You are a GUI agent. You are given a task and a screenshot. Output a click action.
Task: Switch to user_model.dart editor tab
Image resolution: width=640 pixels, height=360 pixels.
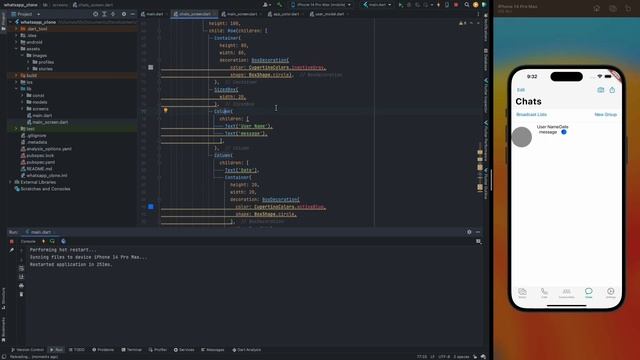[x=328, y=14]
